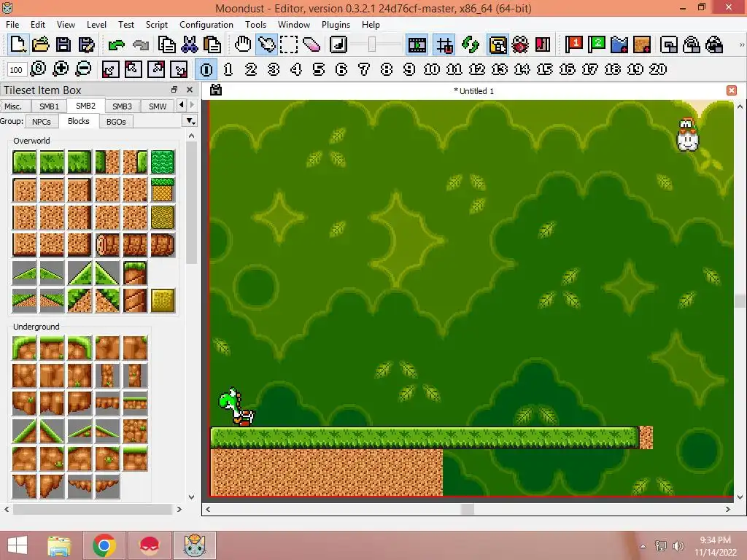Reload file with the green arrows icon
Image resolution: width=747 pixels, height=560 pixels.
click(x=471, y=44)
